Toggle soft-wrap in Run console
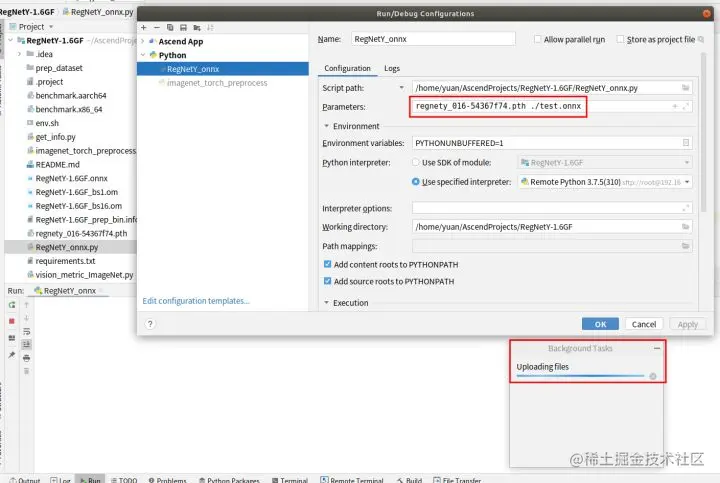 point(27,331)
